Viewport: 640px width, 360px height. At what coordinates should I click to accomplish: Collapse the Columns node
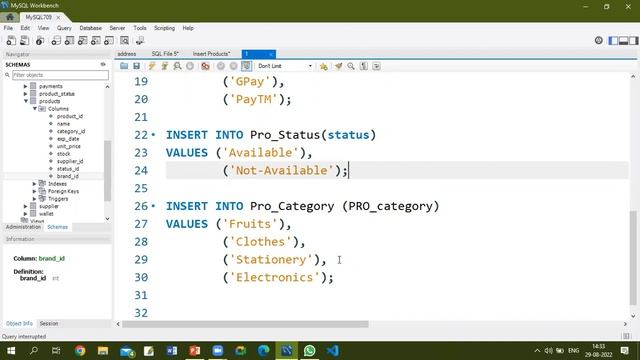tap(35, 109)
